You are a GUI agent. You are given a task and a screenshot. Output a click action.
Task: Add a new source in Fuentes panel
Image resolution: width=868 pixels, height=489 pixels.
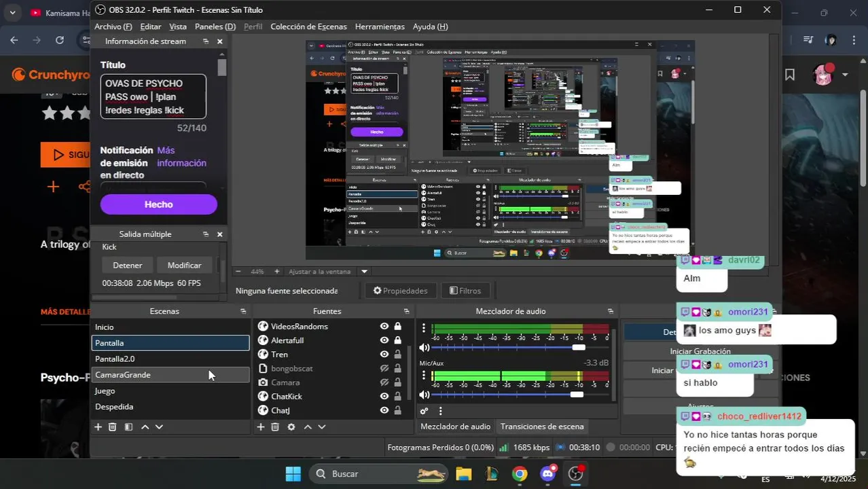pos(260,427)
